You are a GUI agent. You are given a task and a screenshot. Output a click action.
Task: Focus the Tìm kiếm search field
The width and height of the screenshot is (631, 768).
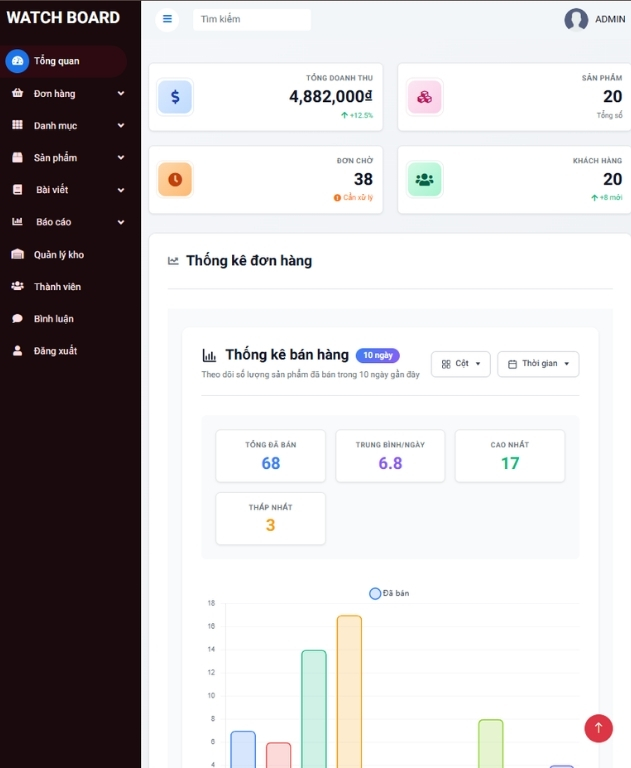(x=252, y=19)
